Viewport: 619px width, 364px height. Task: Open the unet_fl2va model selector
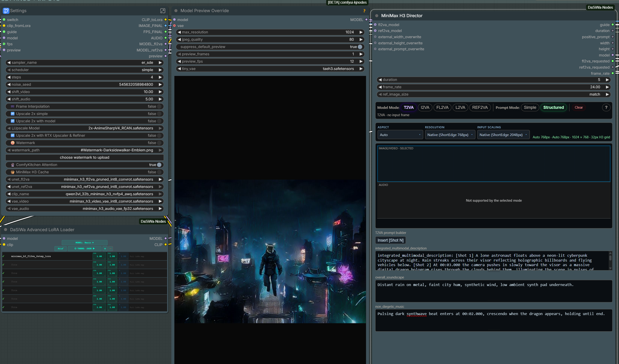(x=84, y=179)
